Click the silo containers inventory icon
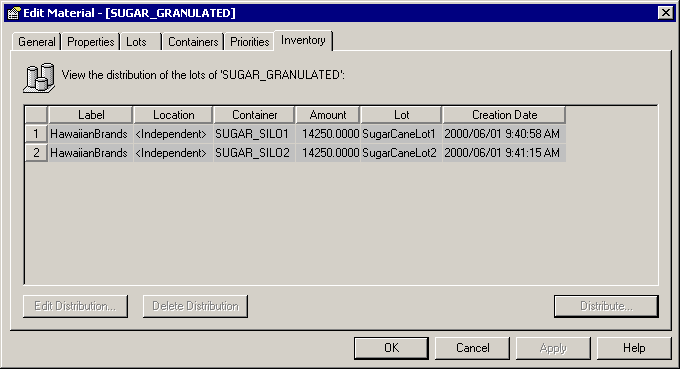This screenshot has width=680, height=369. coord(39,78)
